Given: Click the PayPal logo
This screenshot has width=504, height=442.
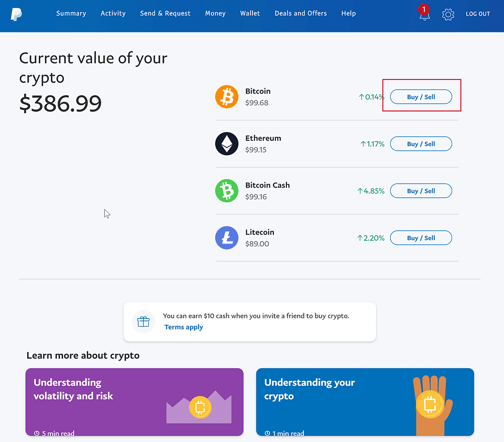Looking at the screenshot, I should [x=16, y=14].
